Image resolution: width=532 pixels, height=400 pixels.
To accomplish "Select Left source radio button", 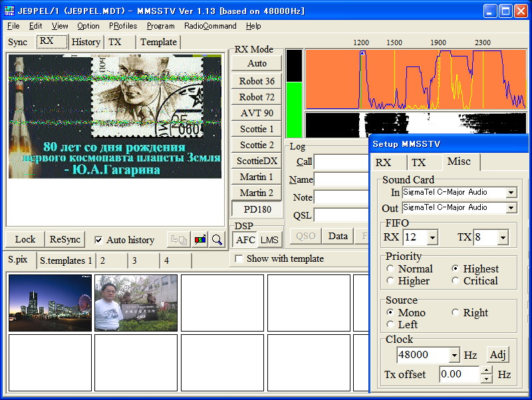I will [390, 324].
